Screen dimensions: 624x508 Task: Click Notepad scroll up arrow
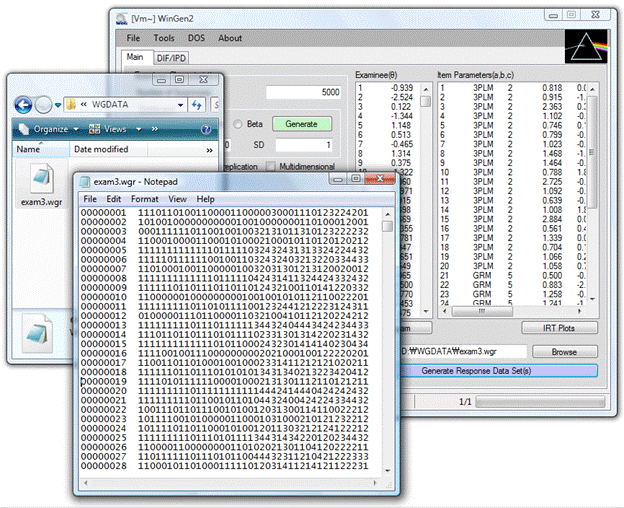(387, 214)
